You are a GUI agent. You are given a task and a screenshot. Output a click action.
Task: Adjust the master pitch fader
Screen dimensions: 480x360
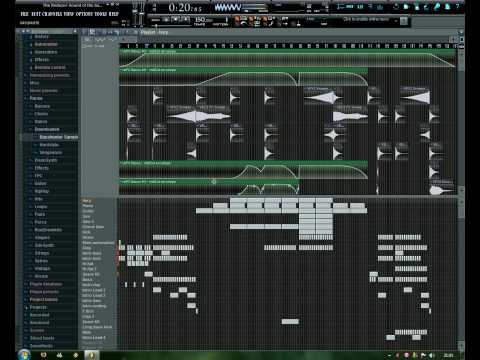pyautogui.click(x=142, y=13)
